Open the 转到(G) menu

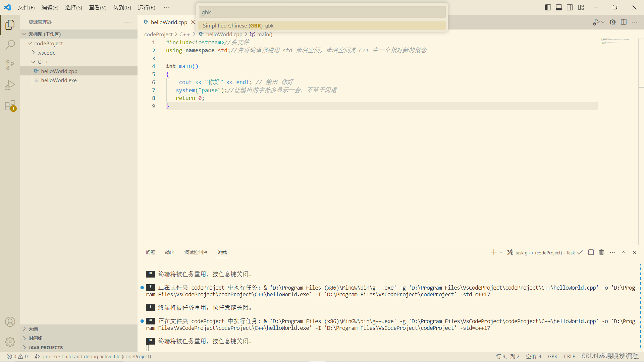(x=122, y=7)
